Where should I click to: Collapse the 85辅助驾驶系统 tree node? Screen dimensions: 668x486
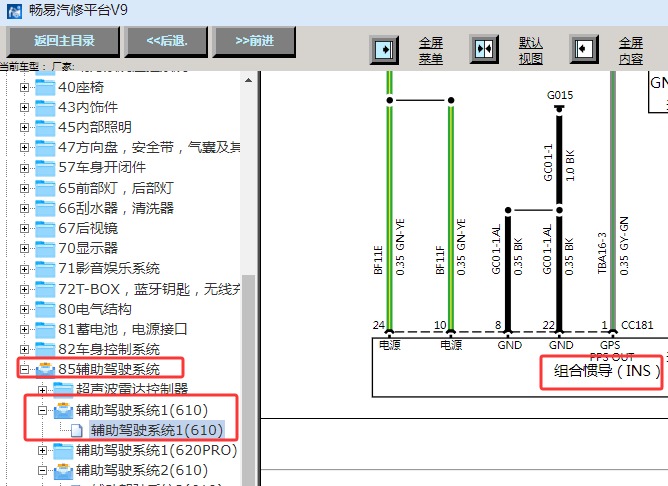(24, 369)
